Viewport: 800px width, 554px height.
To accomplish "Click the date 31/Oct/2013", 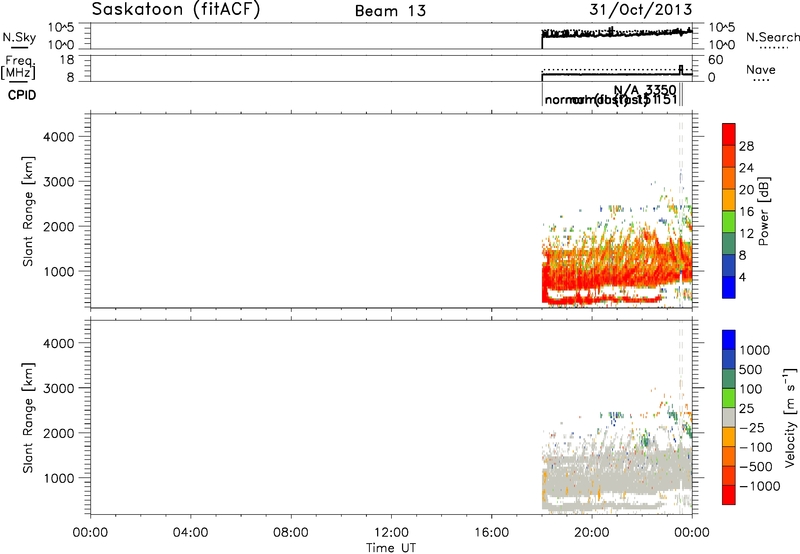I will point(641,9).
